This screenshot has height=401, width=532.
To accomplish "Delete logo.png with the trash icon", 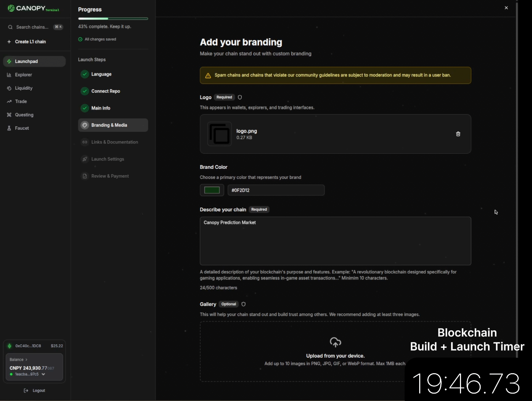I will (458, 134).
